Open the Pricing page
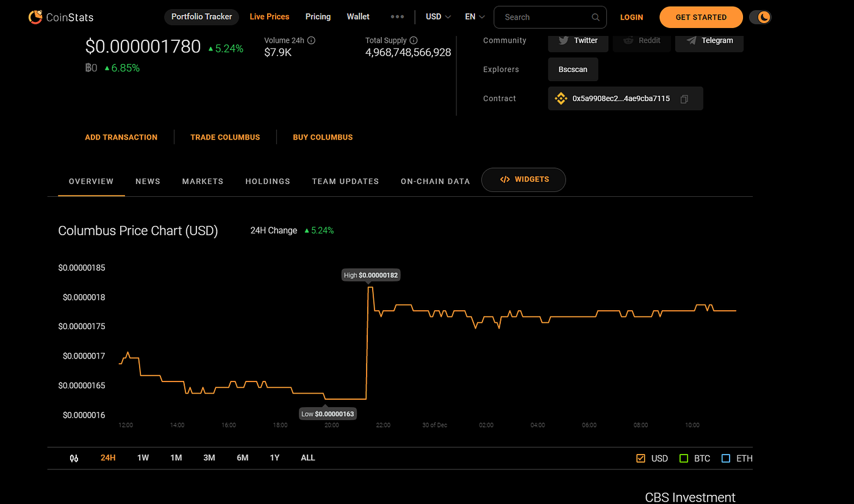 point(318,17)
